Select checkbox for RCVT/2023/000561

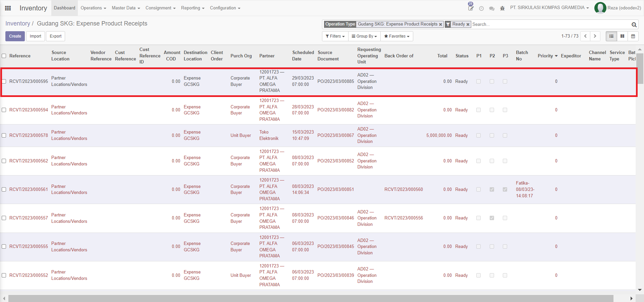point(4,190)
